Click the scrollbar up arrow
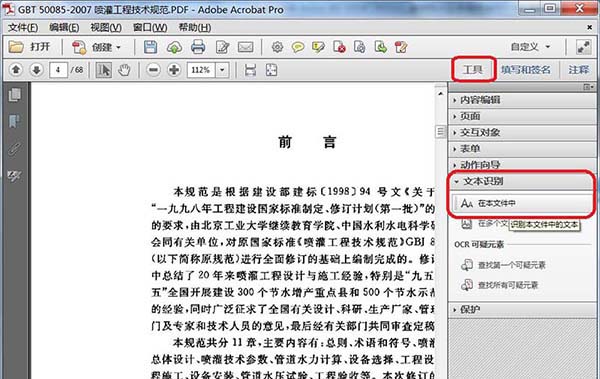Screen dimensions: 600x379 440,93
